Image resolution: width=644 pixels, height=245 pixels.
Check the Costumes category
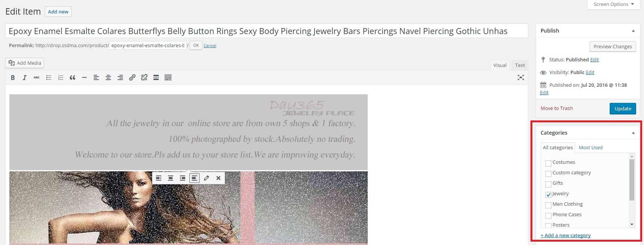[x=548, y=163]
